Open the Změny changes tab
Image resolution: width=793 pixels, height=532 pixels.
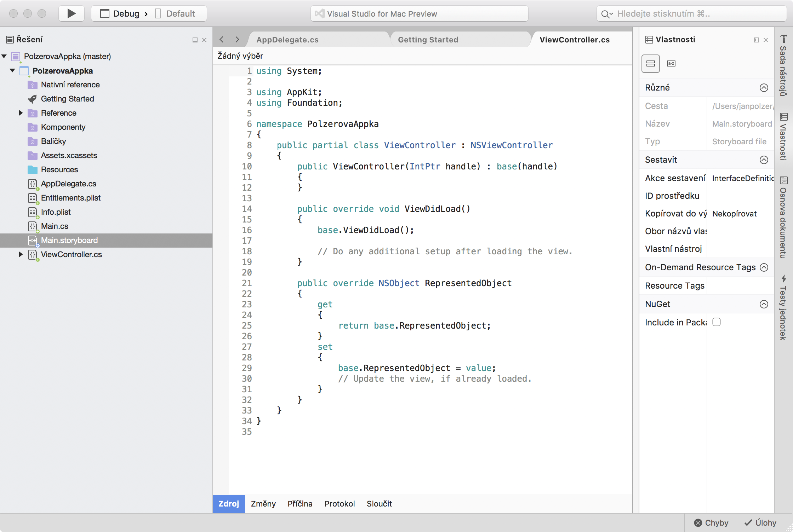coord(263,504)
